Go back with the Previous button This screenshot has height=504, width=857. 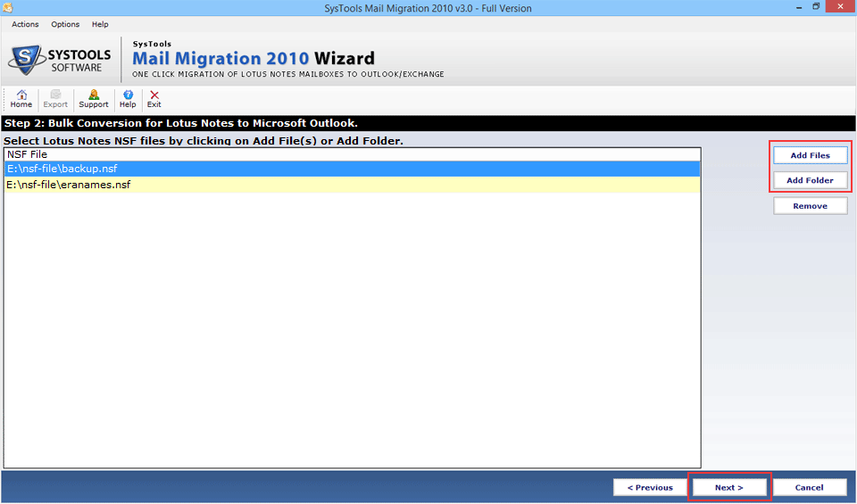[650, 488]
